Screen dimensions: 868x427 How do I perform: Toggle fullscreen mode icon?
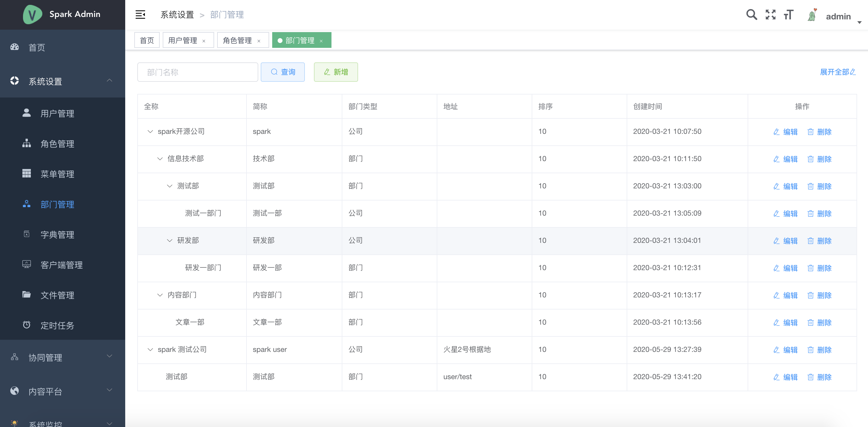click(770, 15)
